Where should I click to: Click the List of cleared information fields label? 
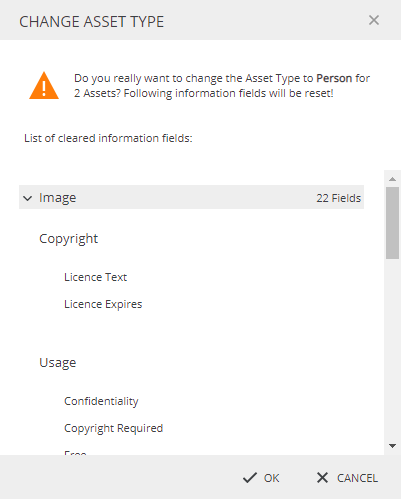tap(108, 138)
